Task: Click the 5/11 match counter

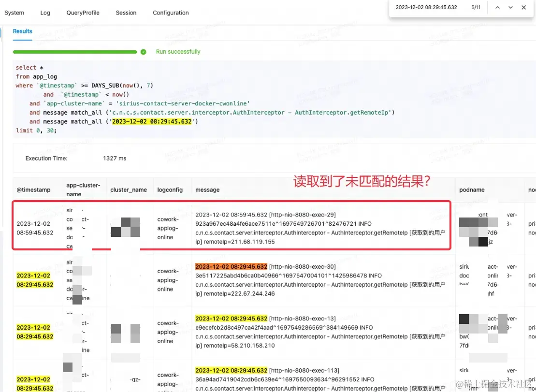Action: (476, 7)
